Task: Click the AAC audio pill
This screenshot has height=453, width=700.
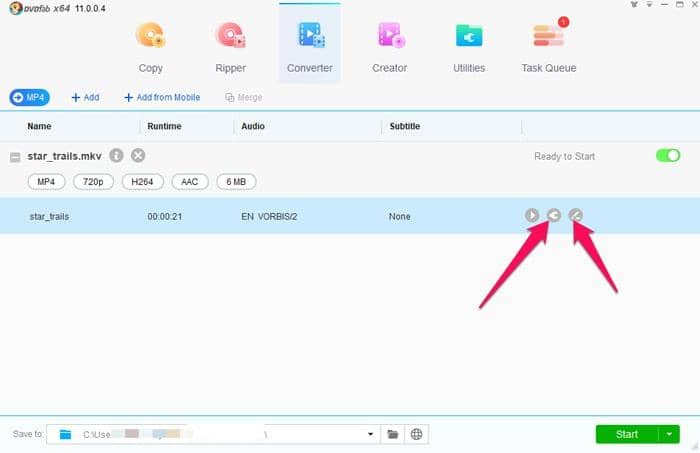Action: (190, 182)
